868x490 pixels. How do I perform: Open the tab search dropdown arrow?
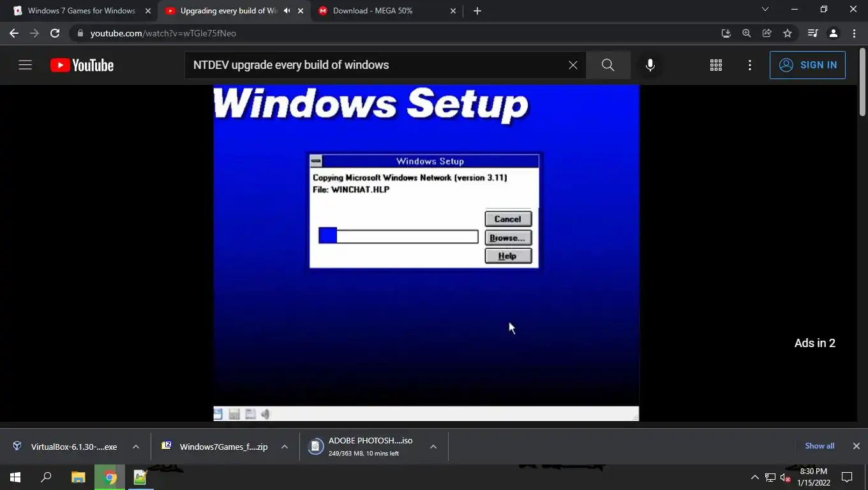pyautogui.click(x=765, y=10)
